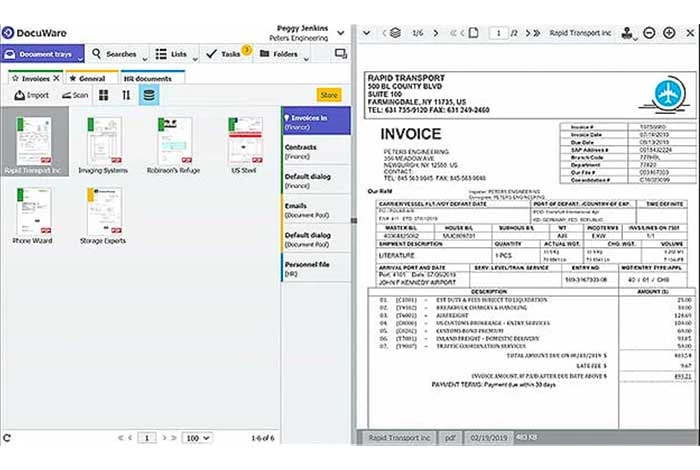
Task: Zoom in with the plus icon
Action: click(669, 33)
